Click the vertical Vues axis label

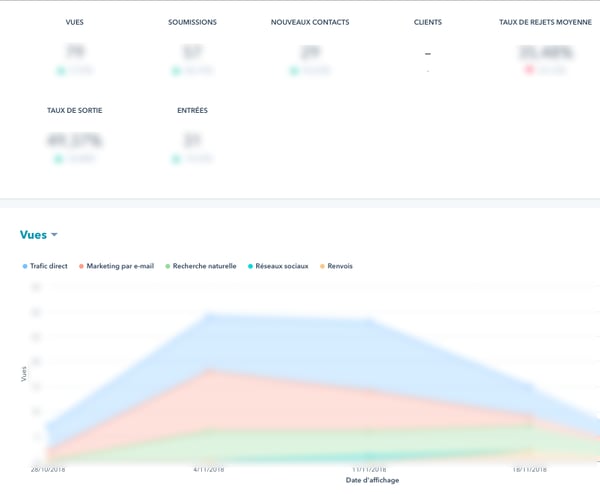(24, 374)
